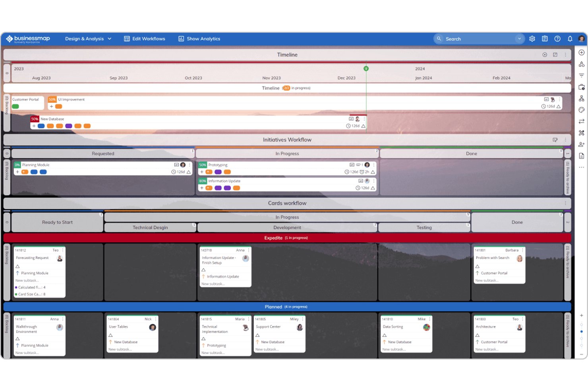Click the crossed tools icon in right sidebar
This screenshot has width=588, height=392.
tap(581, 133)
